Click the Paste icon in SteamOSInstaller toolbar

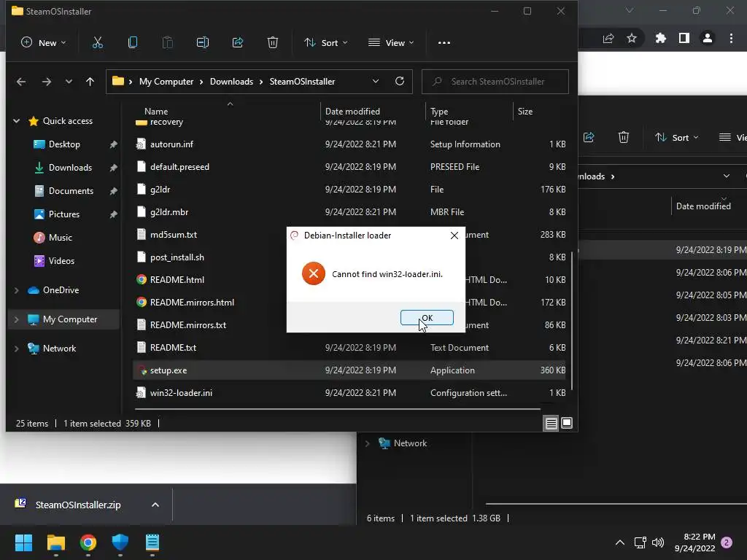point(168,43)
